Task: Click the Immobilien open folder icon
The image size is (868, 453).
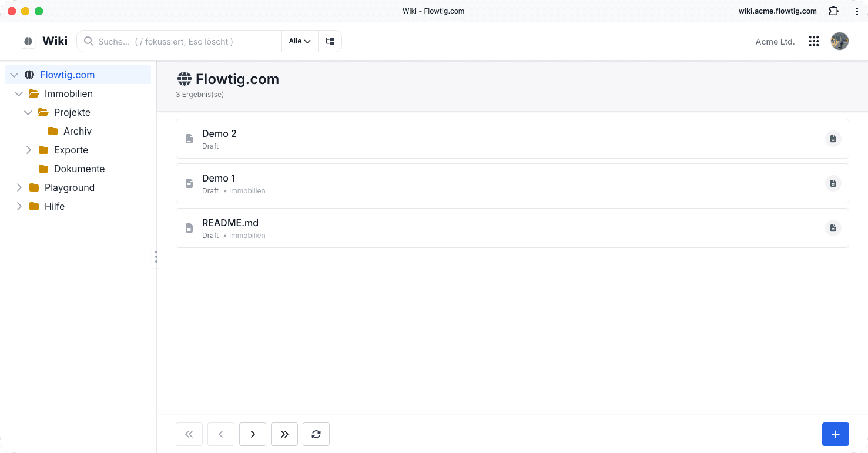Action: [x=34, y=93]
